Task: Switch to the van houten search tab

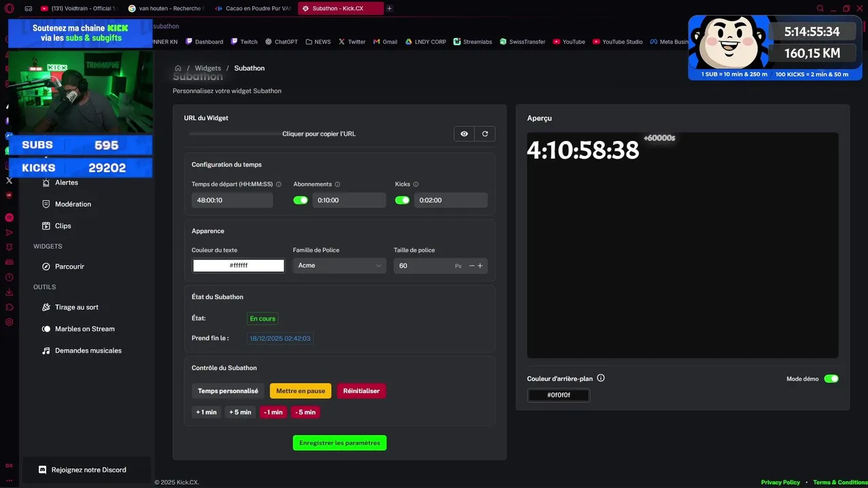Action: (166, 9)
